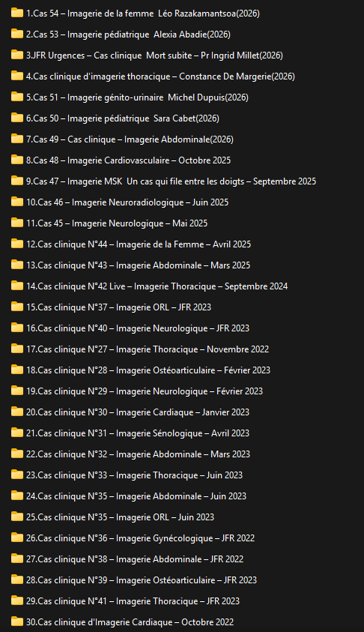
Task: Select folder icon beside JFR Urgences Mort subite
Action: (17, 55)
